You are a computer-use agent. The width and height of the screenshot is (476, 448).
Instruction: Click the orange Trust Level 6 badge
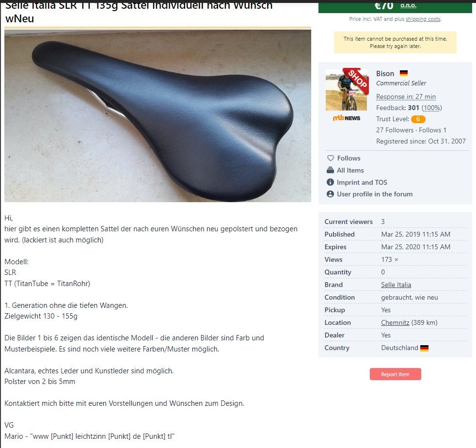tap(418, 119)
